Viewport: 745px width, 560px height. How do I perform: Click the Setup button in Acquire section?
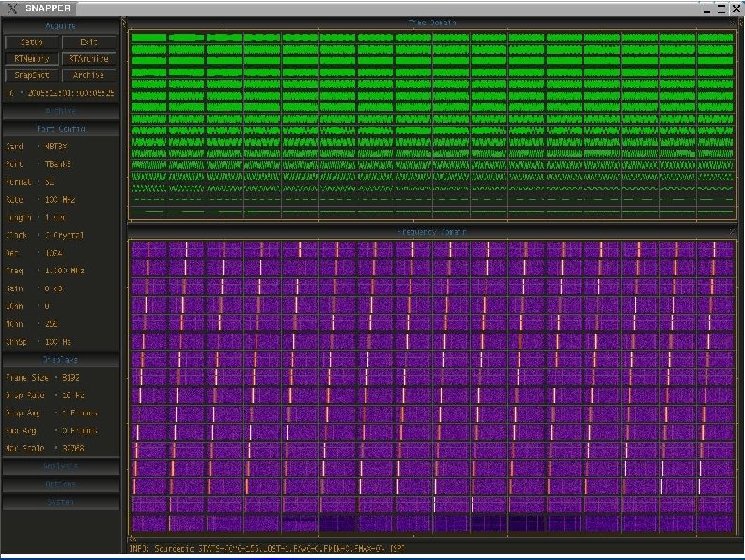pos(32,42)
